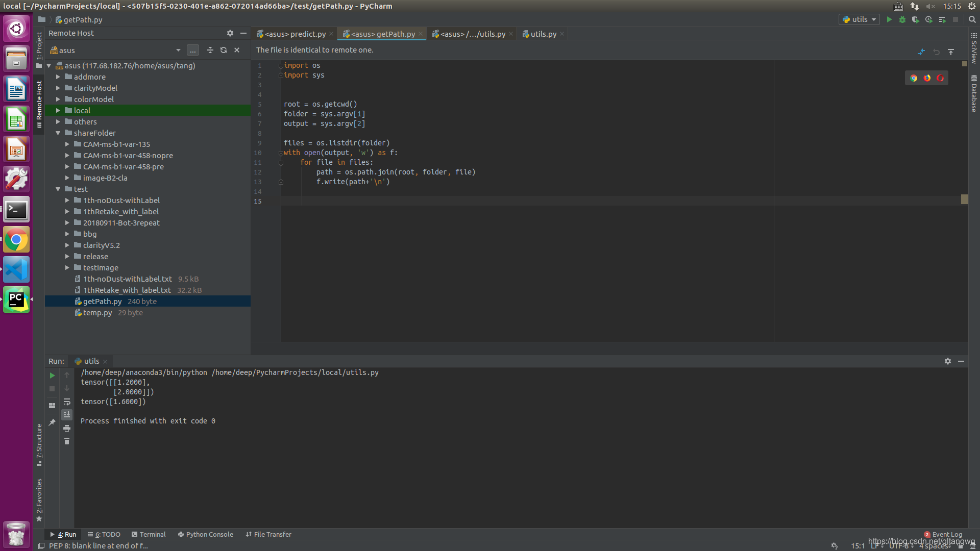Toggle the 1: Project side tab

click(x=39, y=50)
